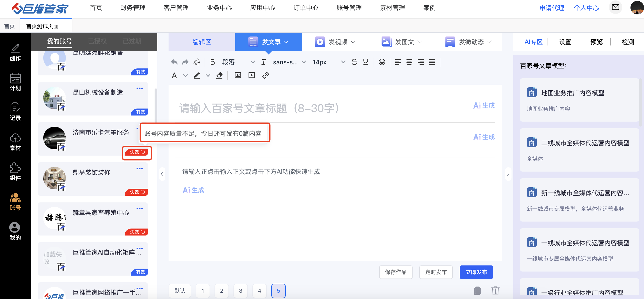
Task: Open 我的 in the left sidebar
Action: (15, 231)
